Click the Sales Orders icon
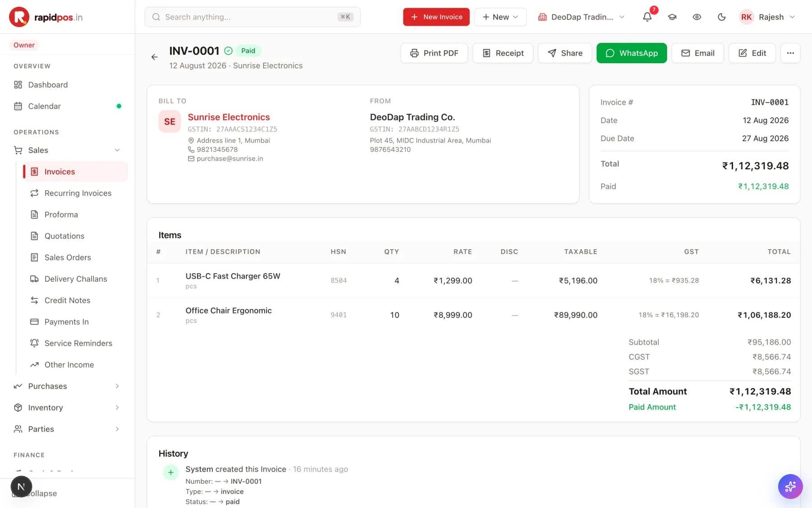 click(34, 257)
